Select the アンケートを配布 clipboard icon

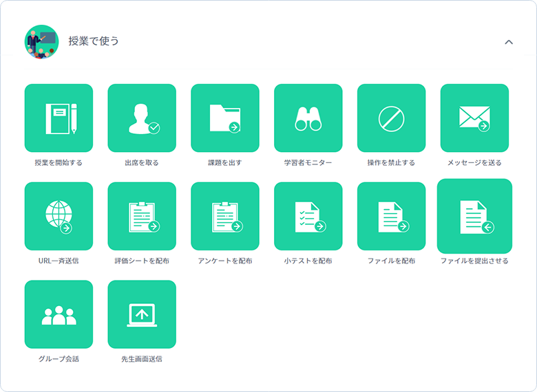click(x=225, y=216)
